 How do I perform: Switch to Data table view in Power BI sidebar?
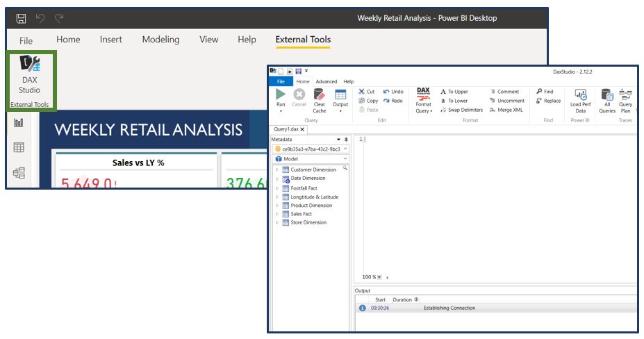click(x=19, y=147)
